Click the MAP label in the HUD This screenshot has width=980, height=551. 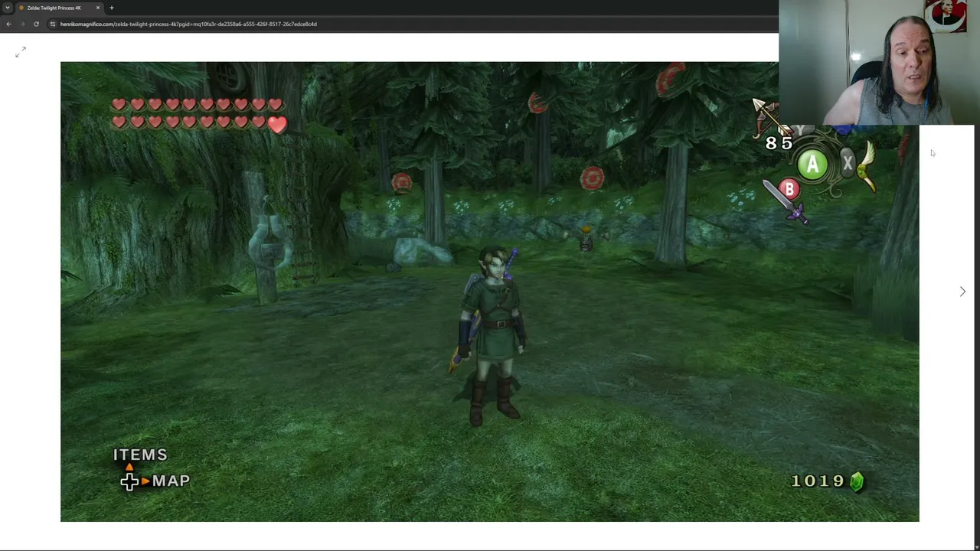[x=171, y=481]
